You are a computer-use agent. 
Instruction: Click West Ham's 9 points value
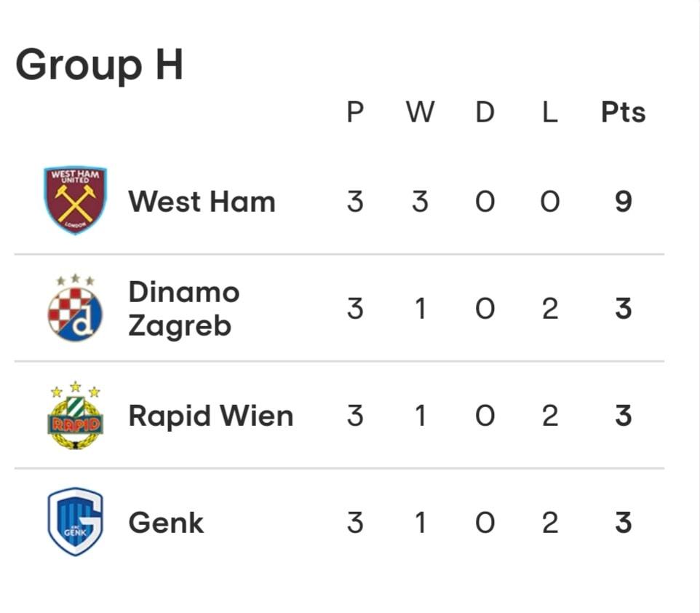pyautogui.click(x=623, y=202)
